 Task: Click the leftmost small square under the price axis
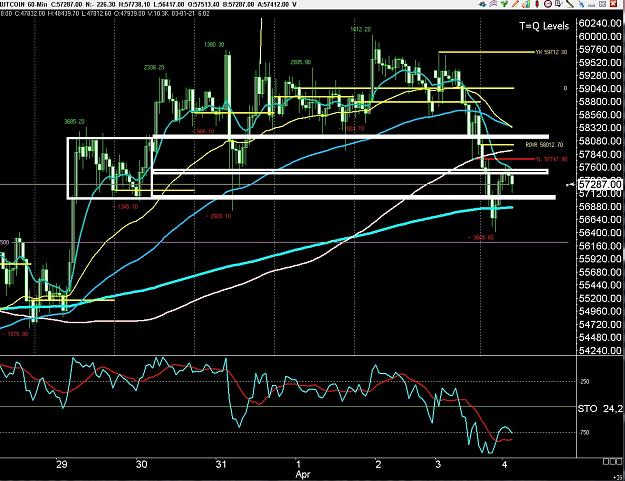coord(605,461)
